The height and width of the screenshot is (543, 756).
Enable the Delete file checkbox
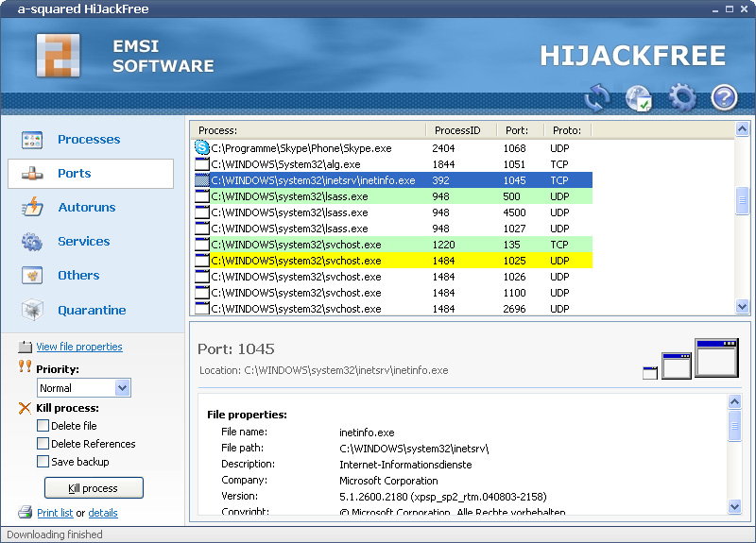point(43,426)
